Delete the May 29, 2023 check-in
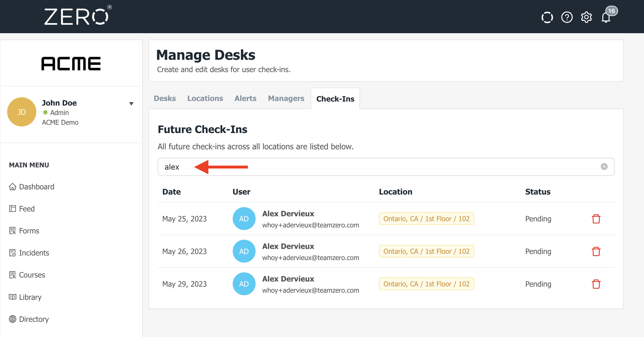644x337 pixels. 596,284
